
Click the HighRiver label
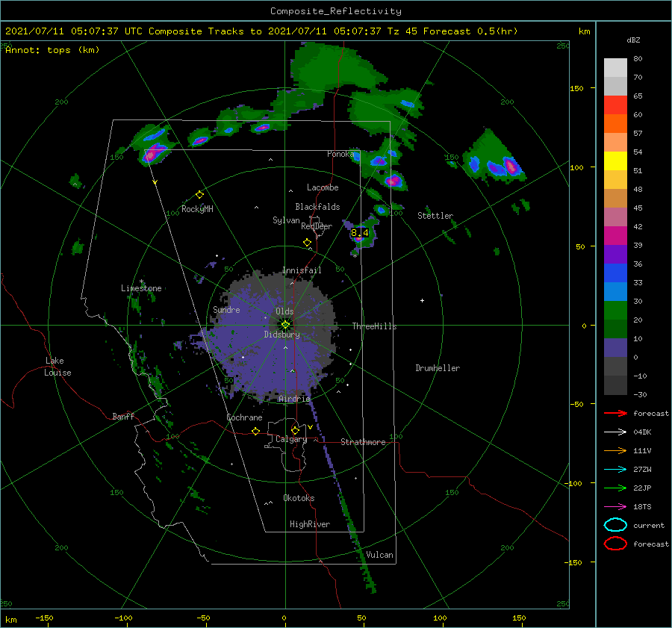click(310, 524)
